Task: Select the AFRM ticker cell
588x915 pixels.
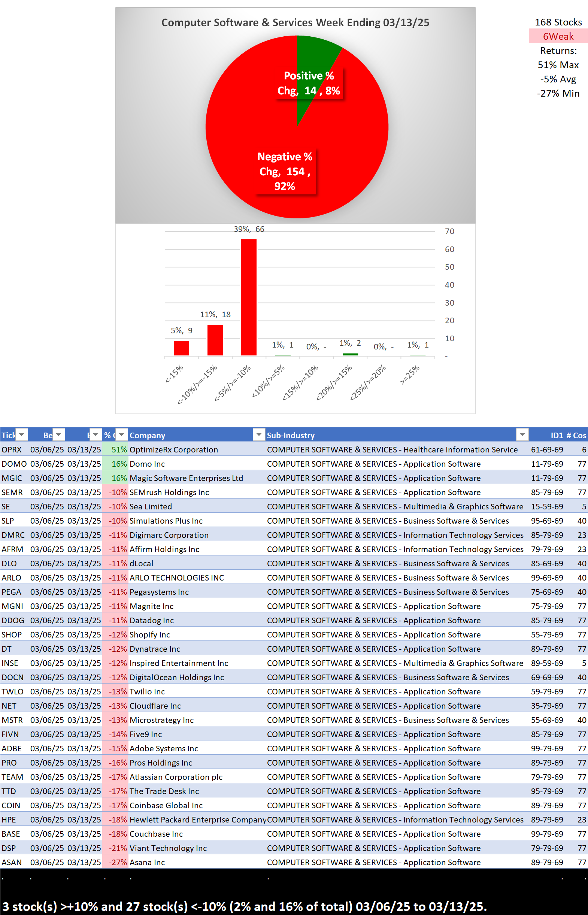Action: [x=14, y=549]
